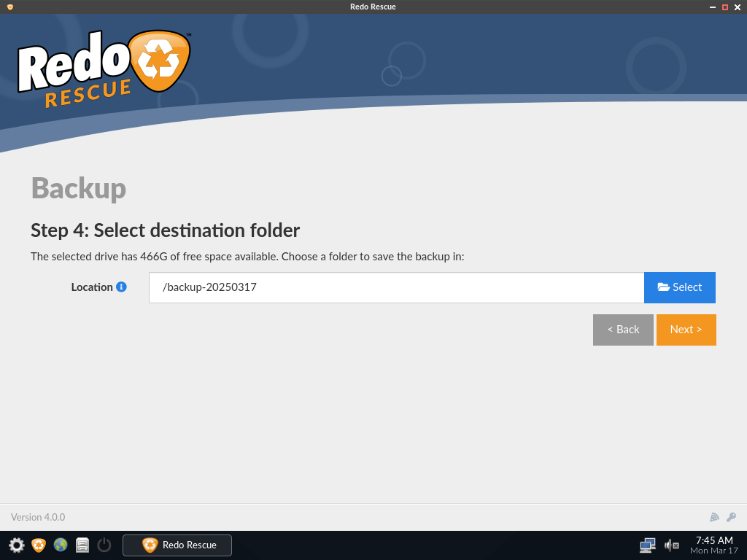This screenshot has height=560, width=747.
Task: Click the Location path input field
Action: tap(396, 287)
